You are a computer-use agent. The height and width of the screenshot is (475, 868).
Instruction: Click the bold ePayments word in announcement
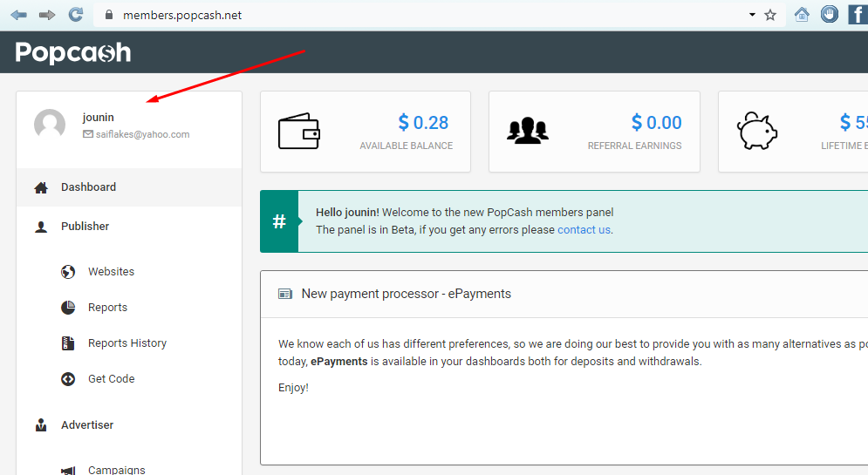pos(338,361)
